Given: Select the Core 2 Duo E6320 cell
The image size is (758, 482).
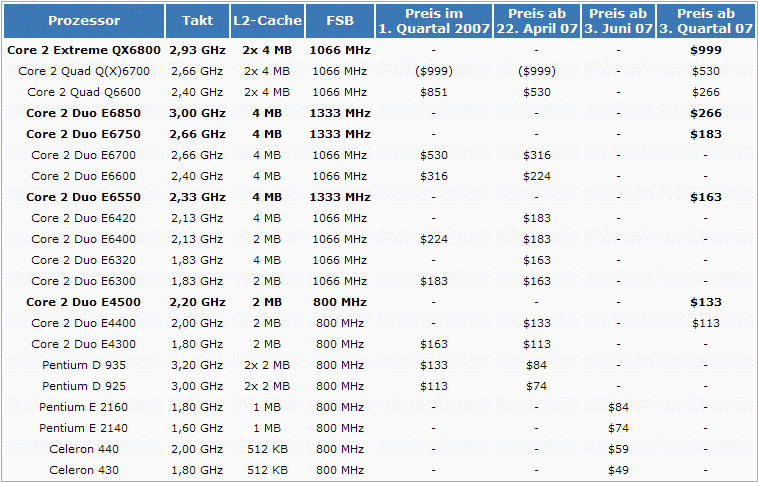Looking at the screenshot, I should coord(84,260).
